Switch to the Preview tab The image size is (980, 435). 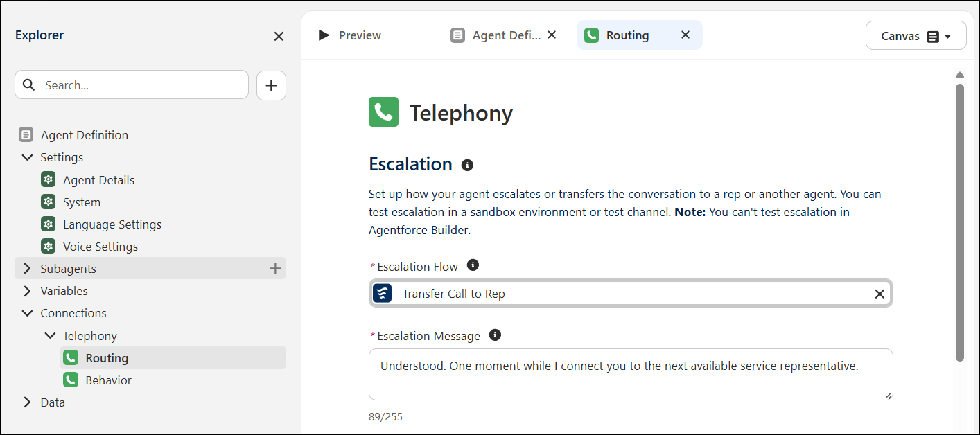[x=350, y=35]
